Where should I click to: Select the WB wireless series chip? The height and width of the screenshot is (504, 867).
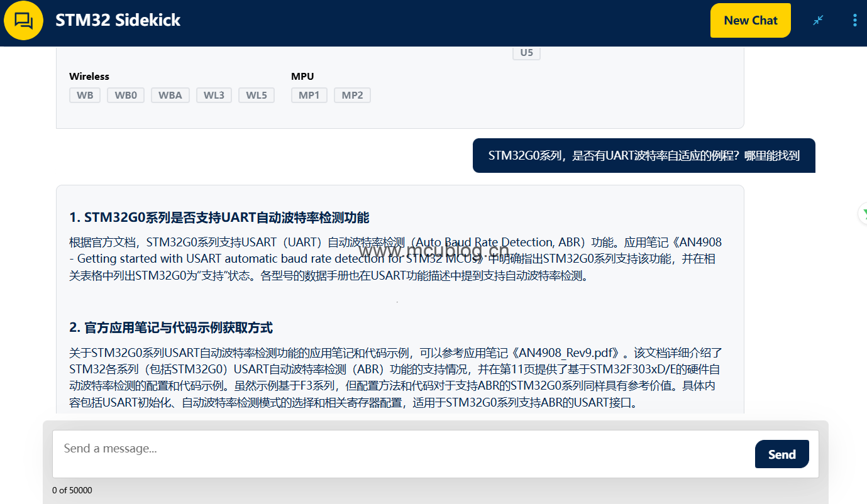(85, 96)
